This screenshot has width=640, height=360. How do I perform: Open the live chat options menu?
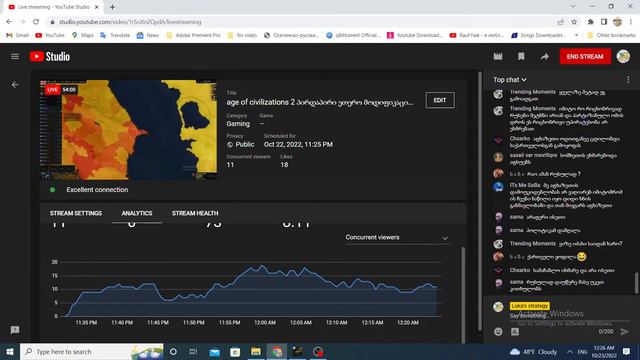(628, 80)
